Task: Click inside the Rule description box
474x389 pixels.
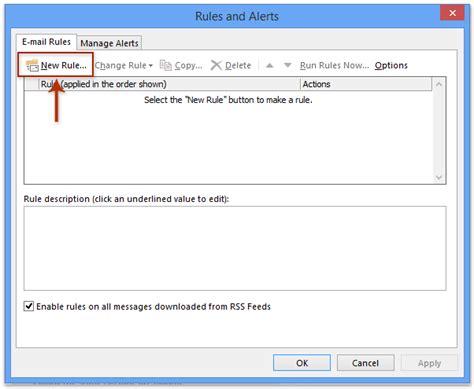Action: [235, 248]
